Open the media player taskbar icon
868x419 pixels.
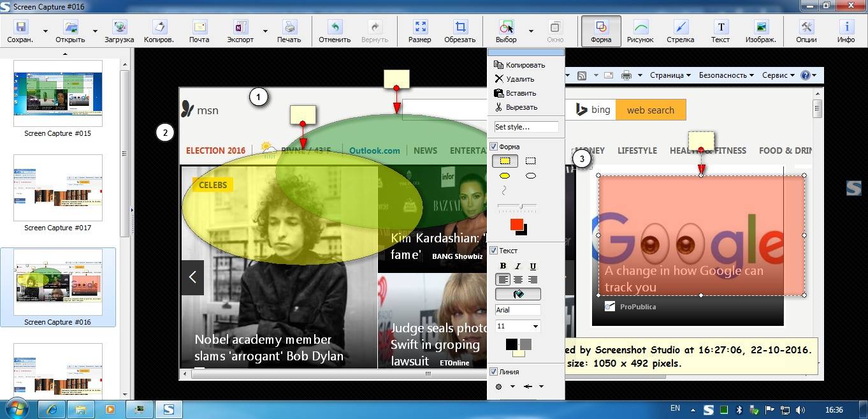pyautogui.click(x=110, y=409)
